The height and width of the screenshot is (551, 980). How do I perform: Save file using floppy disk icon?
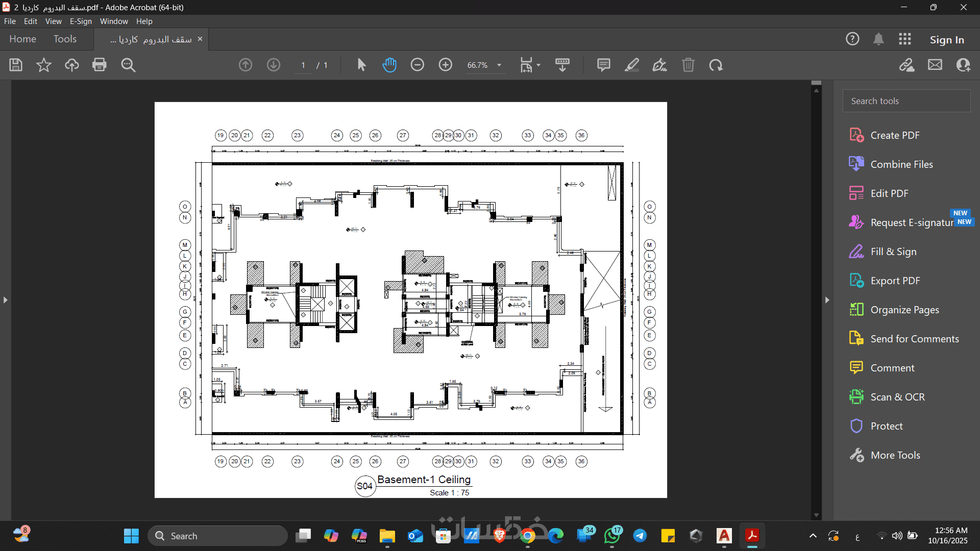click(16, 65)
